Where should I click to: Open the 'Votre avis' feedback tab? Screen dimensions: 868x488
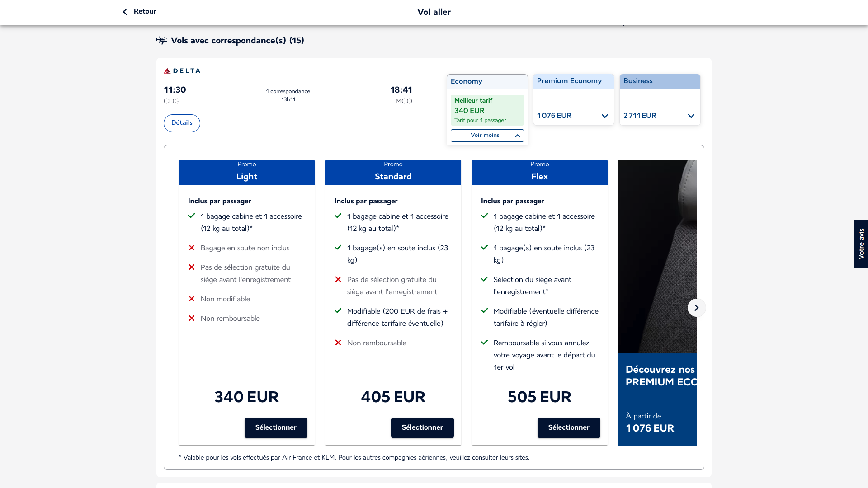(861, 244)
